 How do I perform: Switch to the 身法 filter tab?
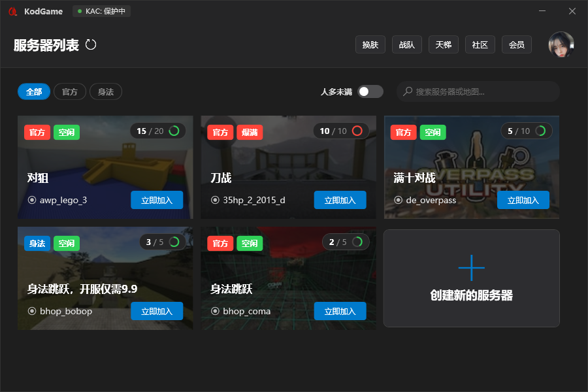[x=105, y=91]
